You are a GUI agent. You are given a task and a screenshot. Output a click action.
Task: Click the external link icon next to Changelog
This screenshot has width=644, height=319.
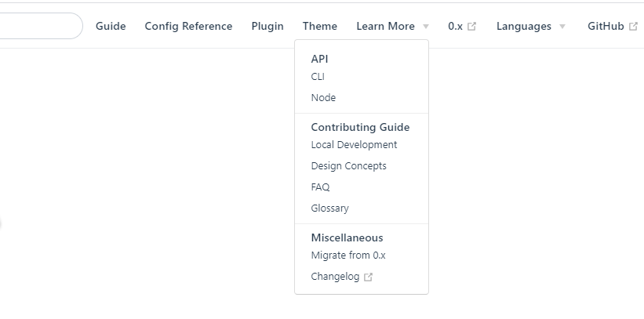point(369,277)
